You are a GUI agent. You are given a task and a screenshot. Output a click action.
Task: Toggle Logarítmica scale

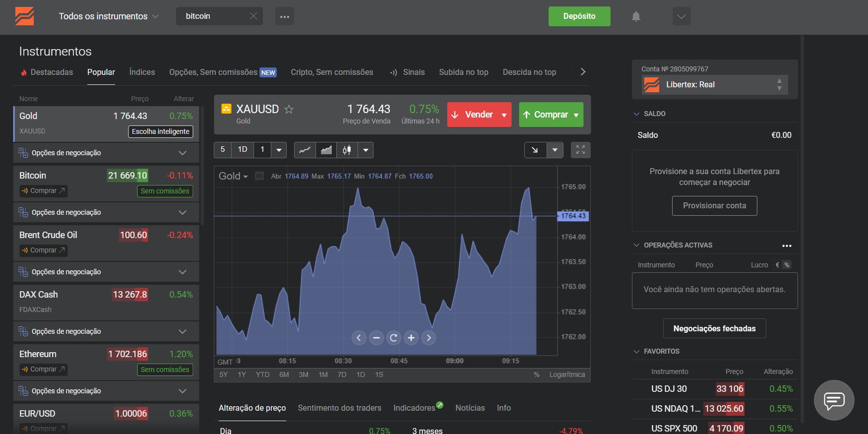[x=567, y=374]
